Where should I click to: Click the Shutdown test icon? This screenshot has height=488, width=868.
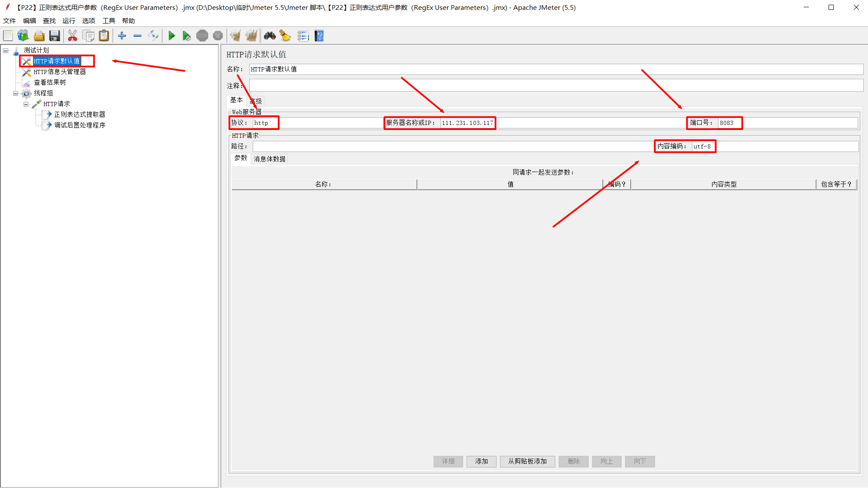click(x=218, y=36)
